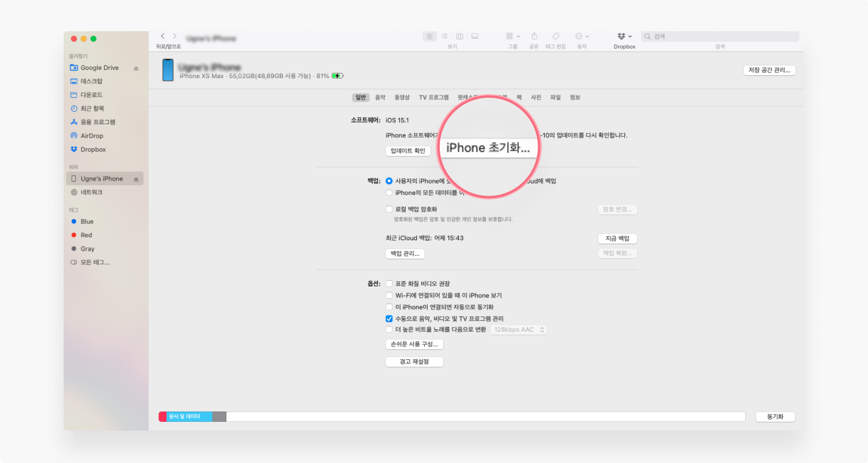
Task: Enable 표준 화질 비디오 권장 checkbox
Action: click(x=389, y=284)
